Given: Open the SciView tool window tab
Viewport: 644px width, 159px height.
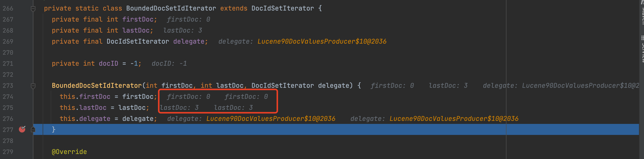Looking at the screenshot, I should click(642, 50).
